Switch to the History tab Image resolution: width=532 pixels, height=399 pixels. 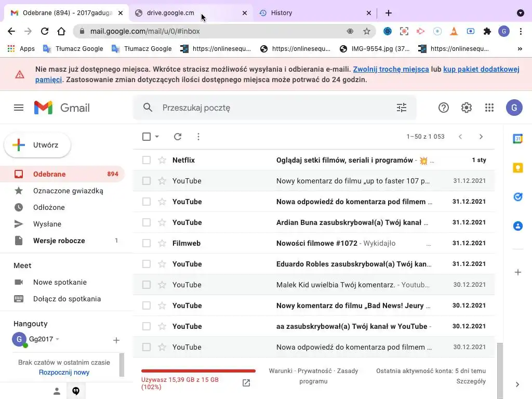(315, 13)
